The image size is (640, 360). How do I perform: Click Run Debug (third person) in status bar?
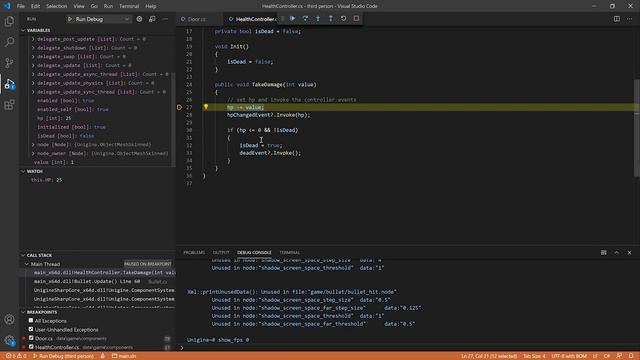63,356
